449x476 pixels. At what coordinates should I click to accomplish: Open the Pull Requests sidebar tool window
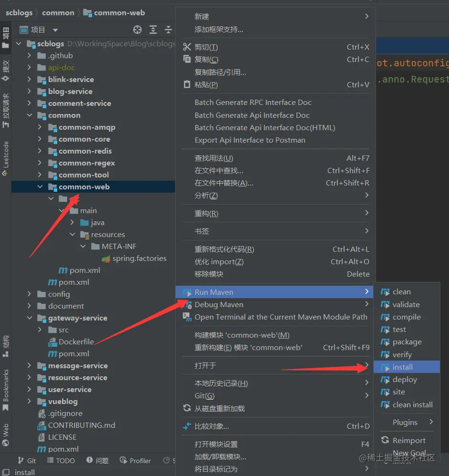coord(5,111)
